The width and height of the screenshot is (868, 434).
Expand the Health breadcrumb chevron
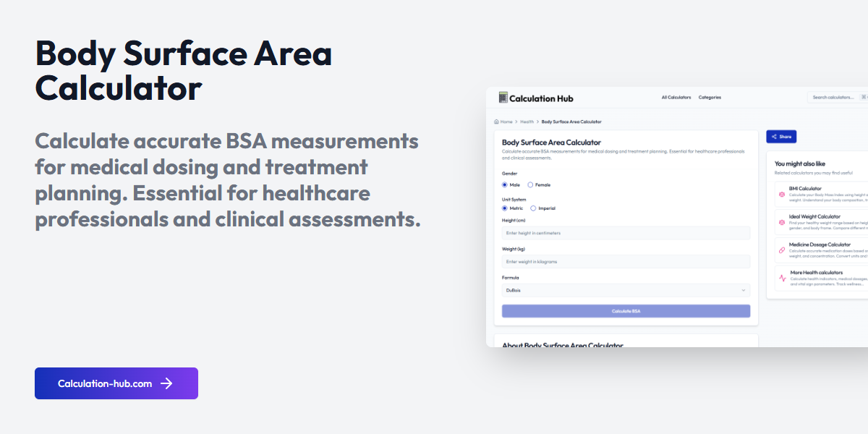coord(538,122)
